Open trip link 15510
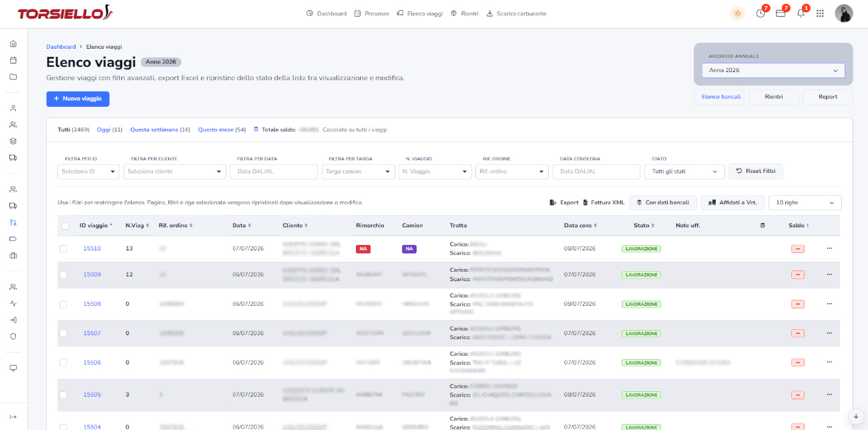Viewport: 868px width, 430px height. [x=92, y=248]
